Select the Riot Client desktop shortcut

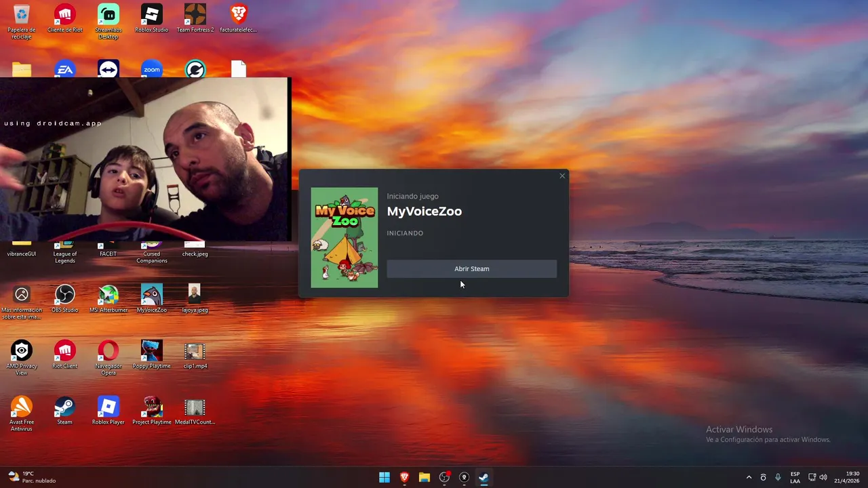coord(65,355)
